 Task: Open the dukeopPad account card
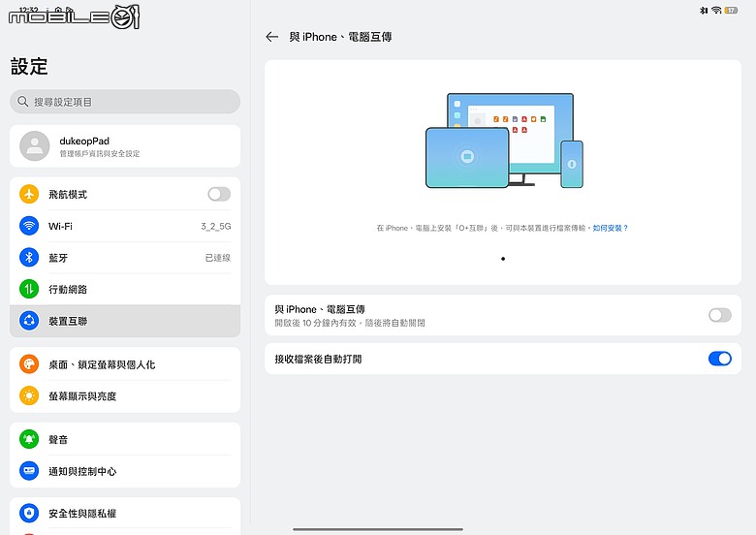(125, 146)
